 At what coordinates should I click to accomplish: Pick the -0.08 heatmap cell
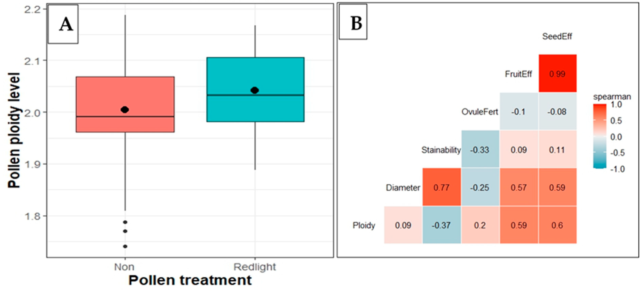click(x=557, y=112)
